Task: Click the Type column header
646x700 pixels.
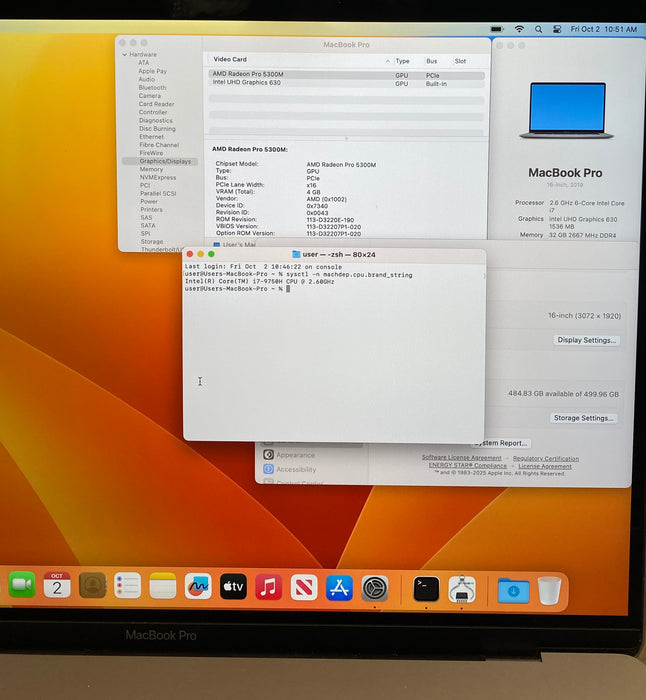Action: click(402, 61)
